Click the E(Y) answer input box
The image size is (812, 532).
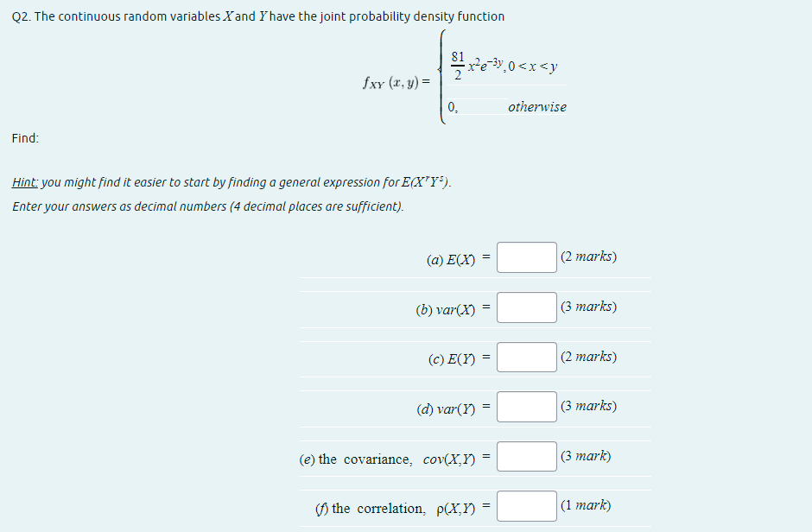[525, 356]
